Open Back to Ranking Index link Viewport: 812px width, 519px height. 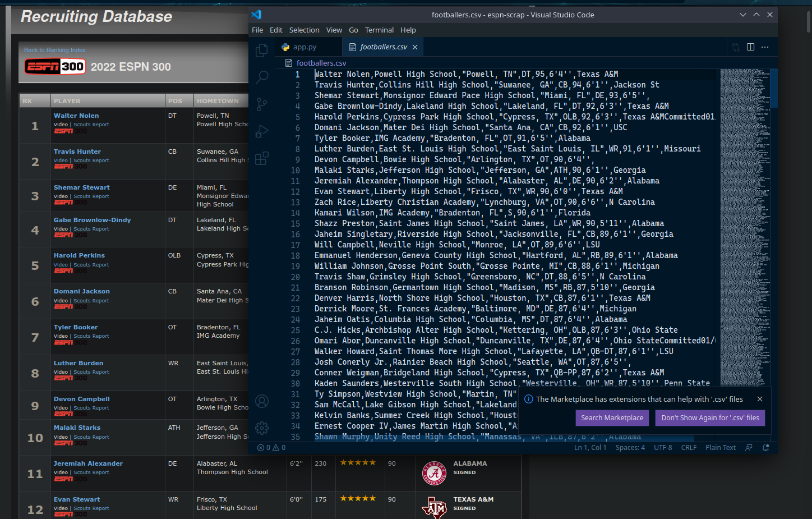[54, 50]
